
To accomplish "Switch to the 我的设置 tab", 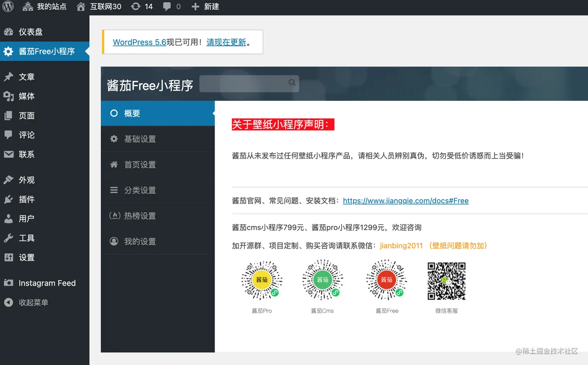I will 157,241.
